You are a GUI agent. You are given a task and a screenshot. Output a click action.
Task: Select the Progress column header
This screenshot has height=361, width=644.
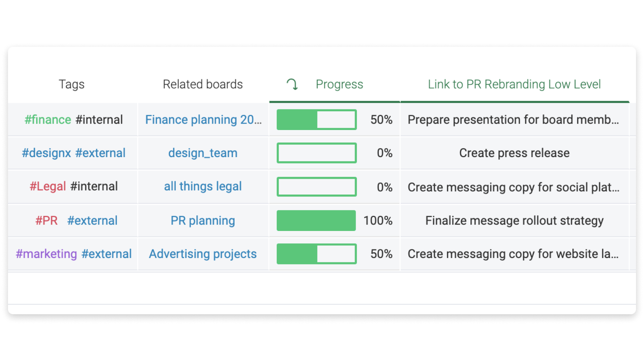pos(339,84)
